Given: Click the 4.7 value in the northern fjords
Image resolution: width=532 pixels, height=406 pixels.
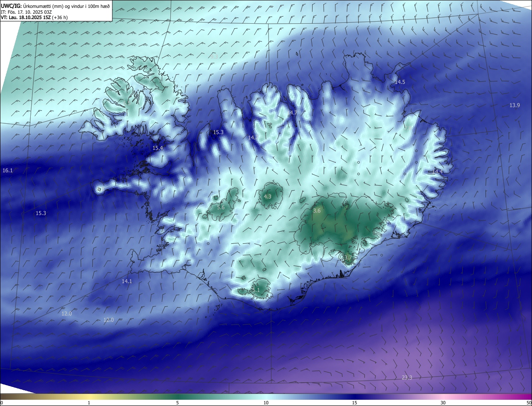Looking at the screenshot, I should [x=293, y=113].
